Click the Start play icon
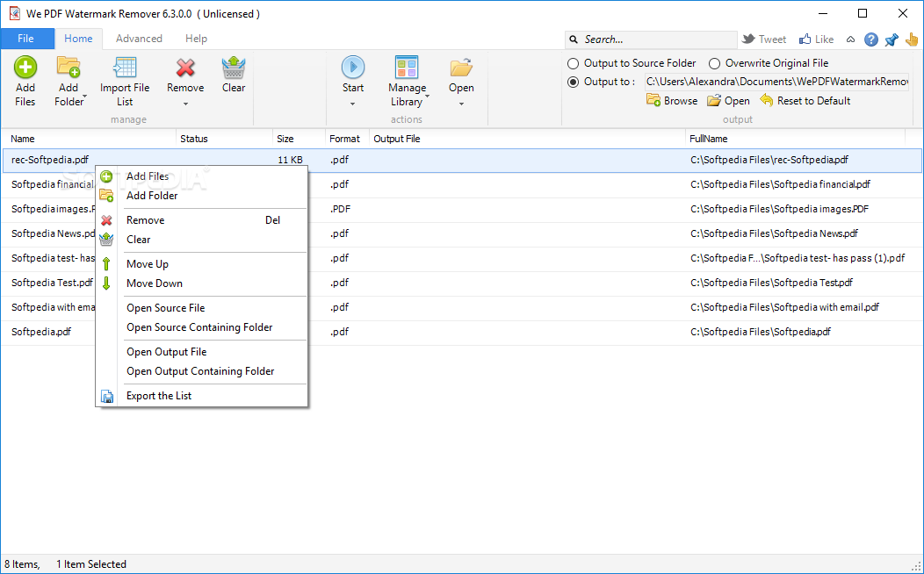 tap(353, 67)
